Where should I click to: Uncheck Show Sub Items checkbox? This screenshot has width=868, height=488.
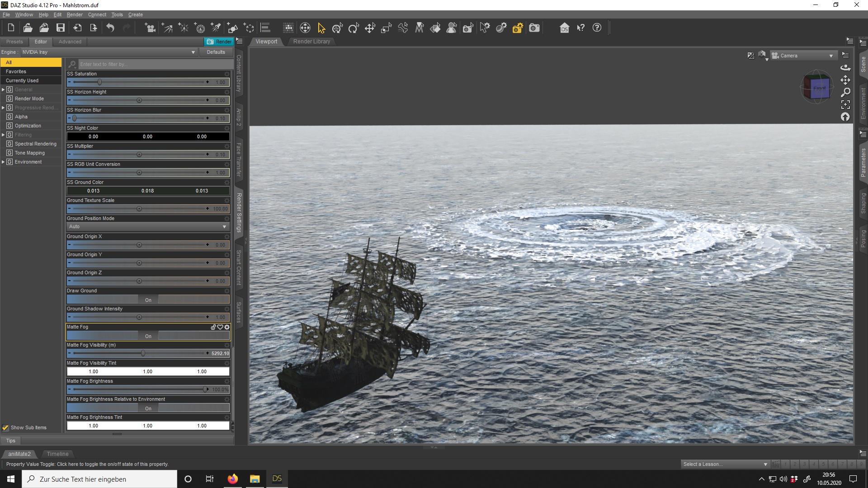coord(5,427)
